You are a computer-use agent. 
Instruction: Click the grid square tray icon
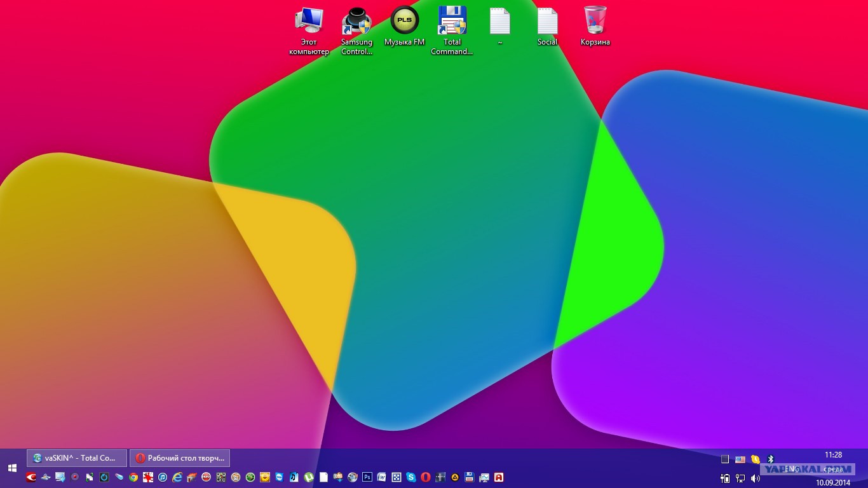pos(725,459)
